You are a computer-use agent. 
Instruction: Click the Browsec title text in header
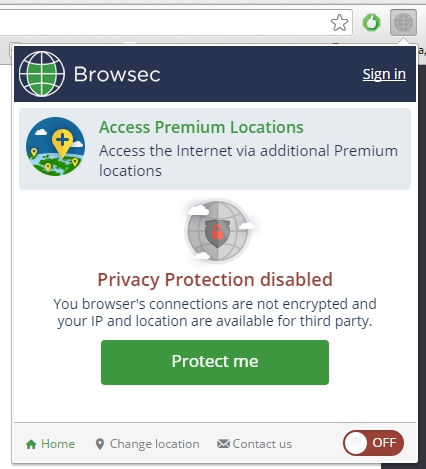[117, 74]
